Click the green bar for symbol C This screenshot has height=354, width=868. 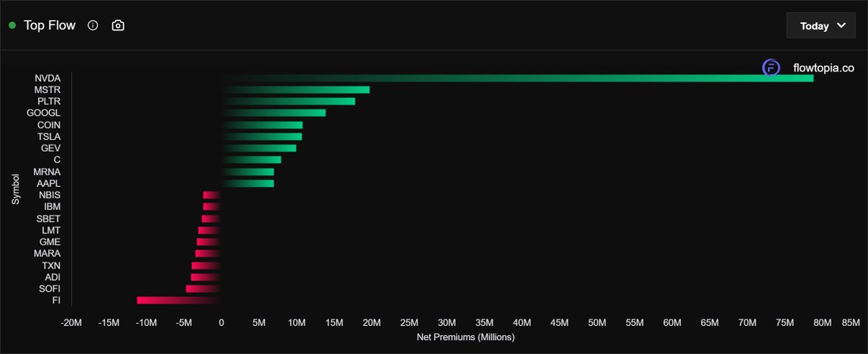point(252,160)
